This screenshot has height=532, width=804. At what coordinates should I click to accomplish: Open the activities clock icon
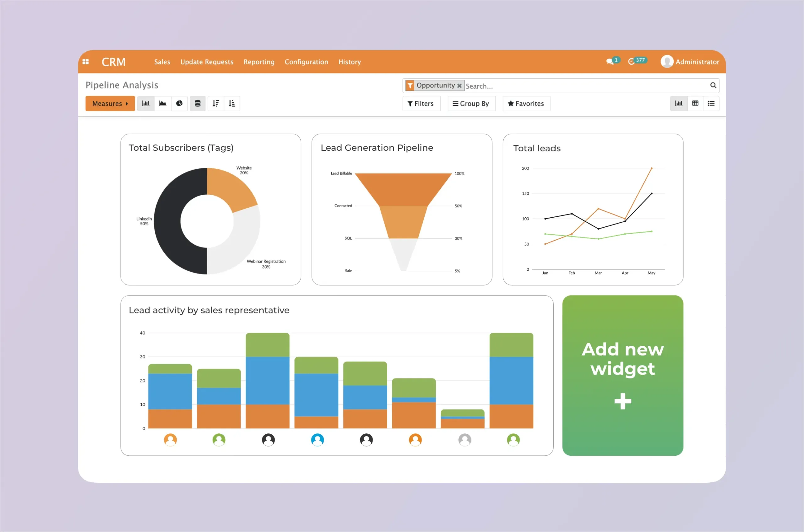[x=631, y=62]
